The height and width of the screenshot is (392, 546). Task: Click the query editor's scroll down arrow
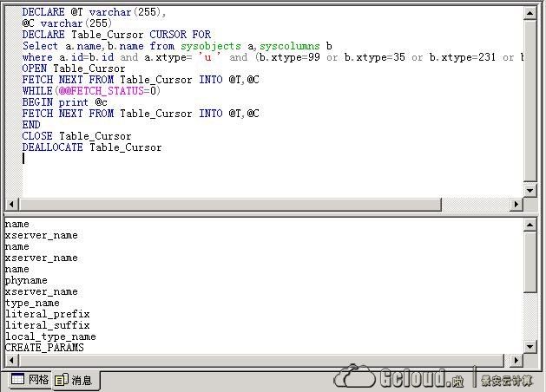[x=530, y=191]
